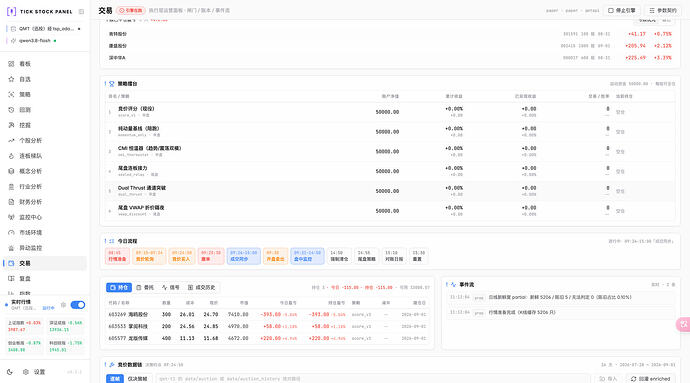This screenshot has width=690, height=383.
Task: Click the 09:24-15:00 成交同步 timeline step
Action: [x=244, y=256]
